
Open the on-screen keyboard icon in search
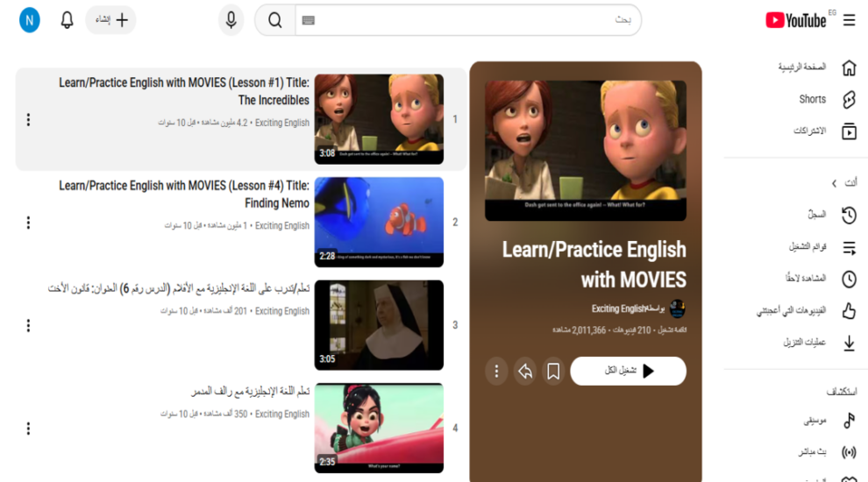click(309, 20)
